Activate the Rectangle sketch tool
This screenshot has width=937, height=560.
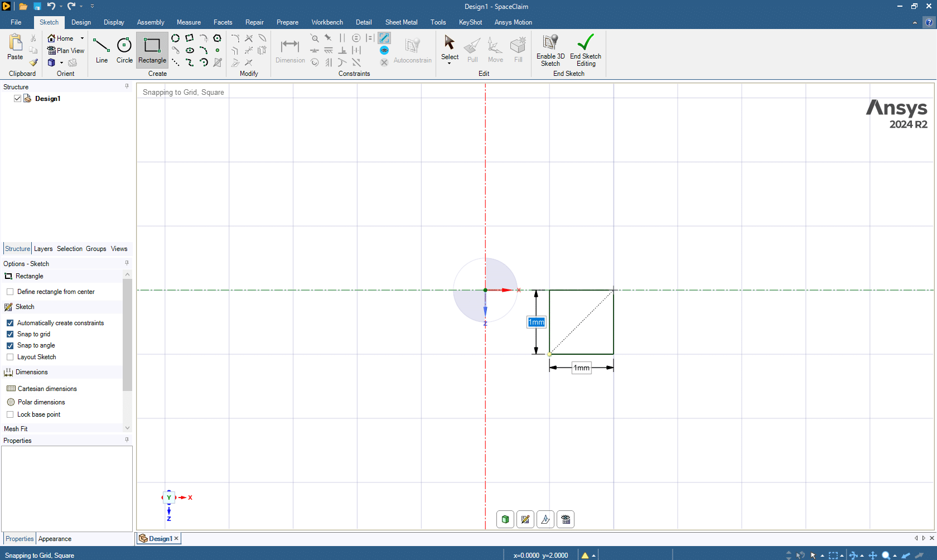tap(152, 50)
